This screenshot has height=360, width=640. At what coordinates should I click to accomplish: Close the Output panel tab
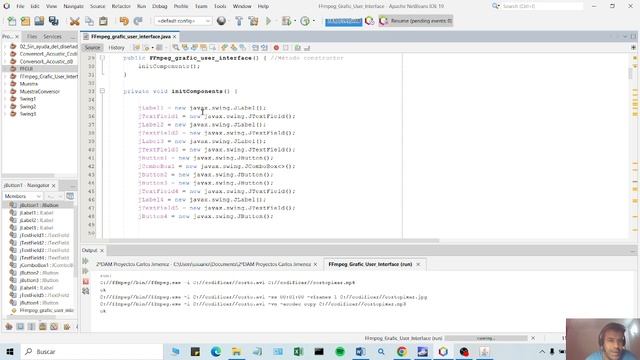pyautogui.click(x=102, y=250)
